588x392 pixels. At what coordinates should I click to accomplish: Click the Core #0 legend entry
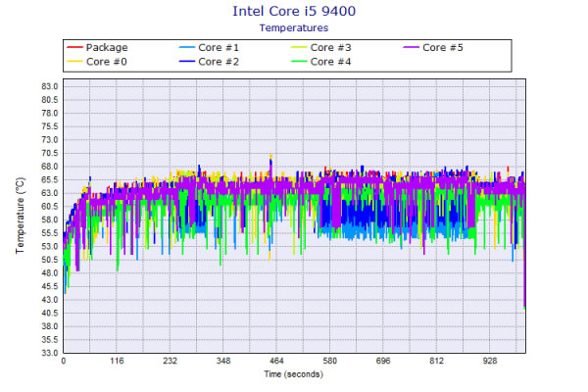[97, 62]
